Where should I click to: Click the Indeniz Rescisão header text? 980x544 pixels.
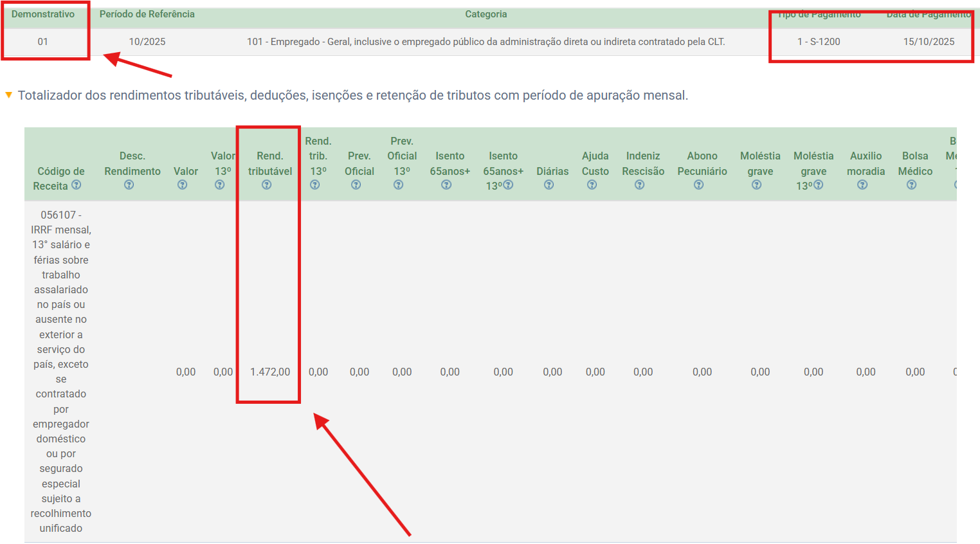click(x=643, y=163)
